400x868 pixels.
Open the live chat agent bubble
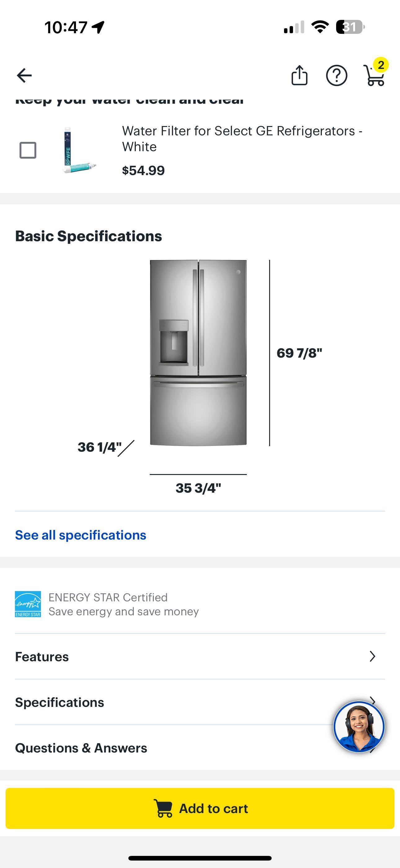click(358, 726)
